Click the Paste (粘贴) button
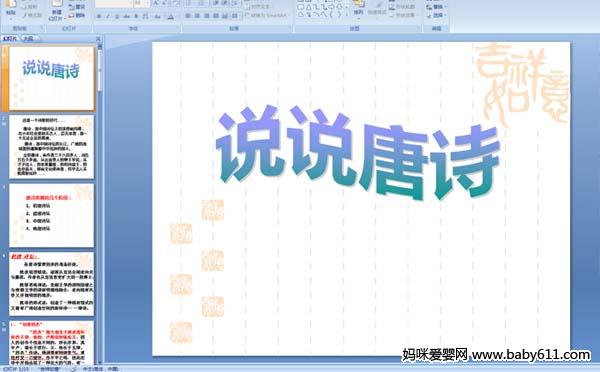This screenshot has height=372, width=600. [11, 8]
